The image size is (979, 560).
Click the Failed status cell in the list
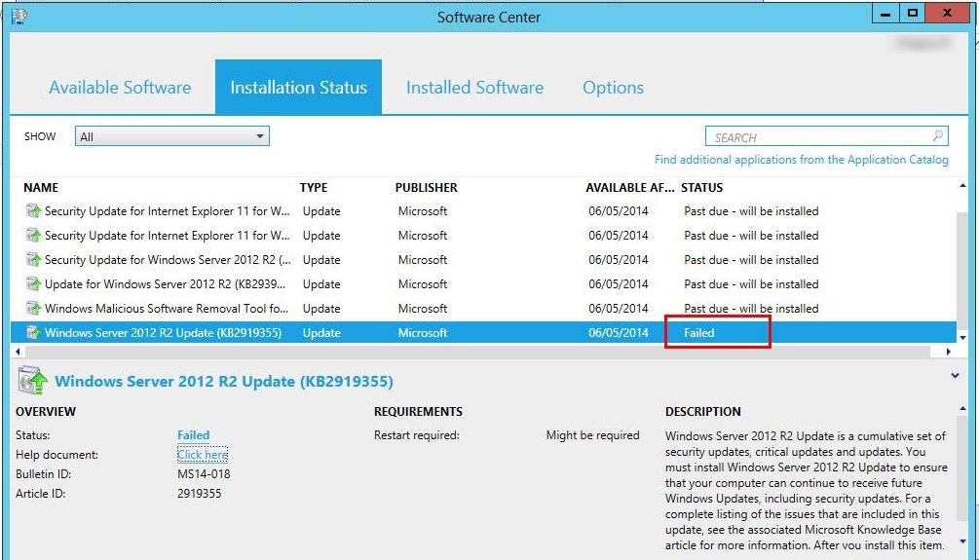(x=698, y=333)
